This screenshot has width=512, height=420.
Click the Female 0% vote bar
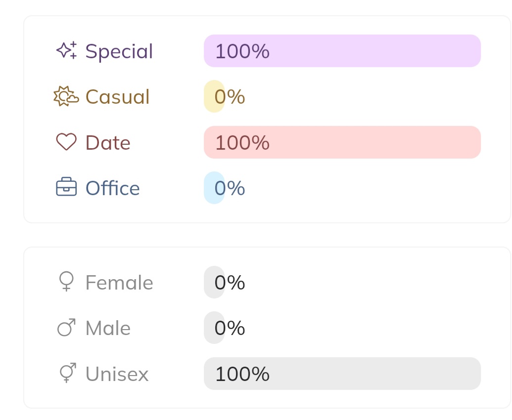tap(214, 282)
